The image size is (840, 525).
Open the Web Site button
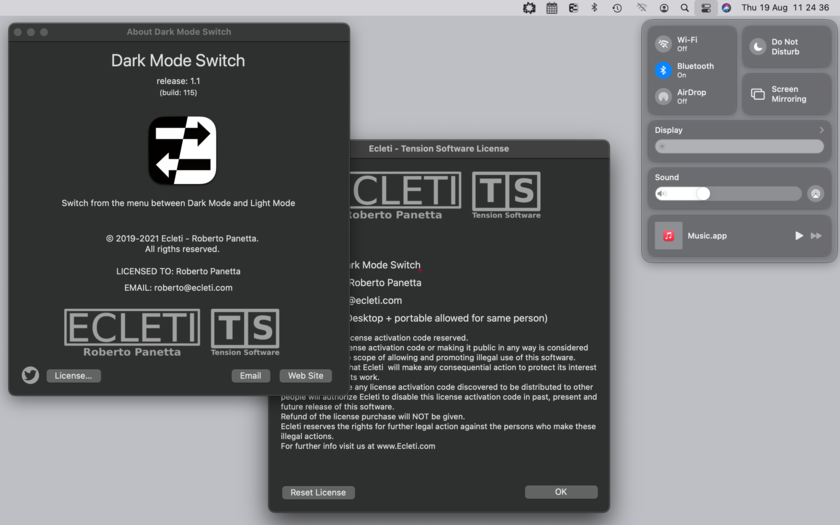coord(305,376)
